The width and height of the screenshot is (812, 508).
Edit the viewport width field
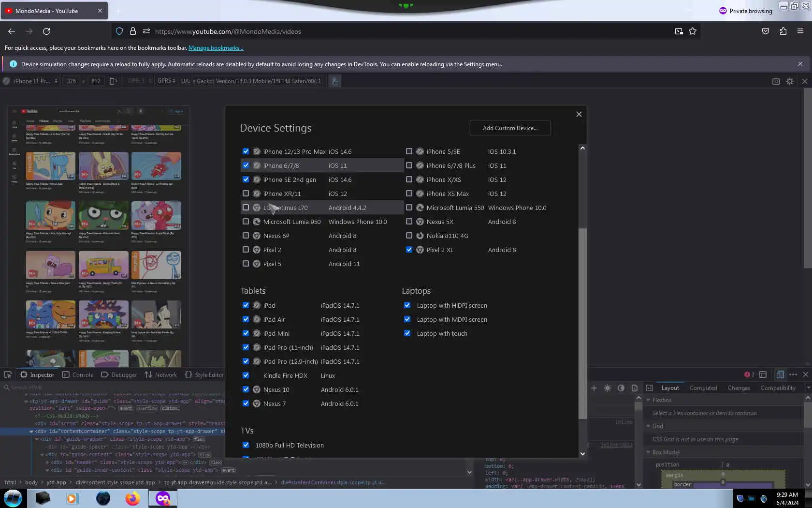[x=72, y=81]
